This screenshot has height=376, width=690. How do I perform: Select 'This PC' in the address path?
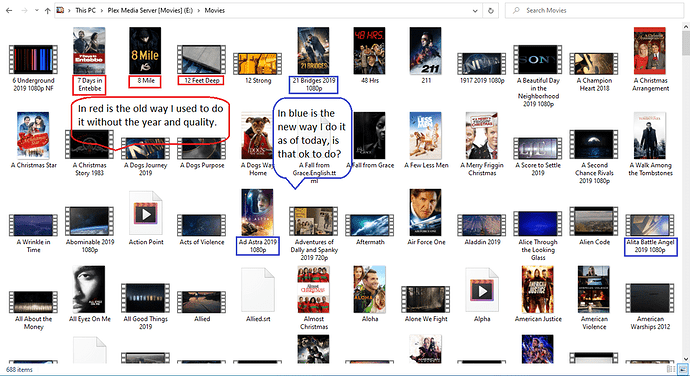tap(85, 11)
